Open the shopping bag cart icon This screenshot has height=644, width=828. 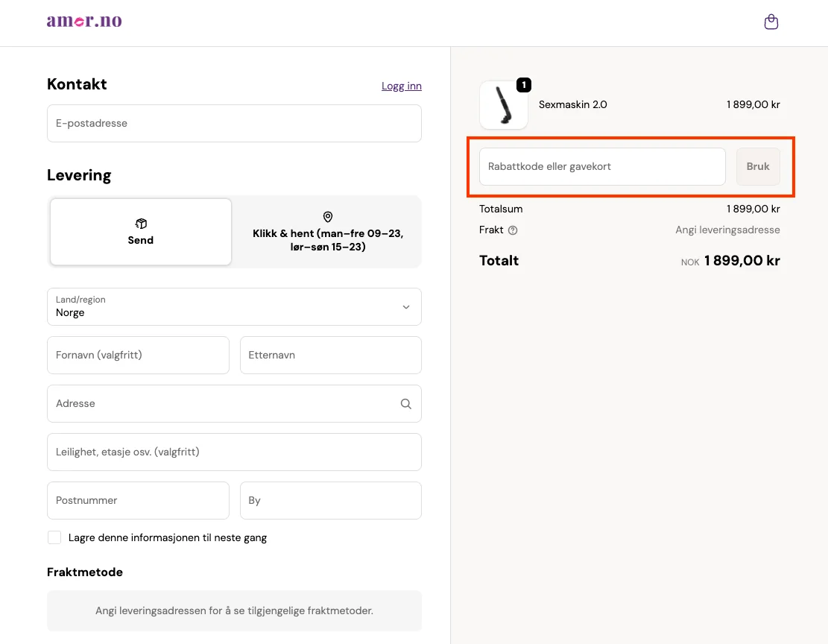coord(771,22)
